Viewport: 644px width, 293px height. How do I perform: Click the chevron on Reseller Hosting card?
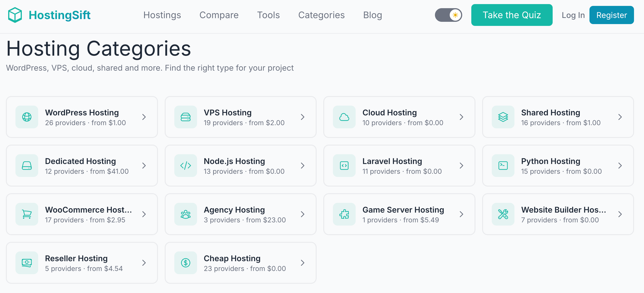pyautogui.click(x=144, y=263)
